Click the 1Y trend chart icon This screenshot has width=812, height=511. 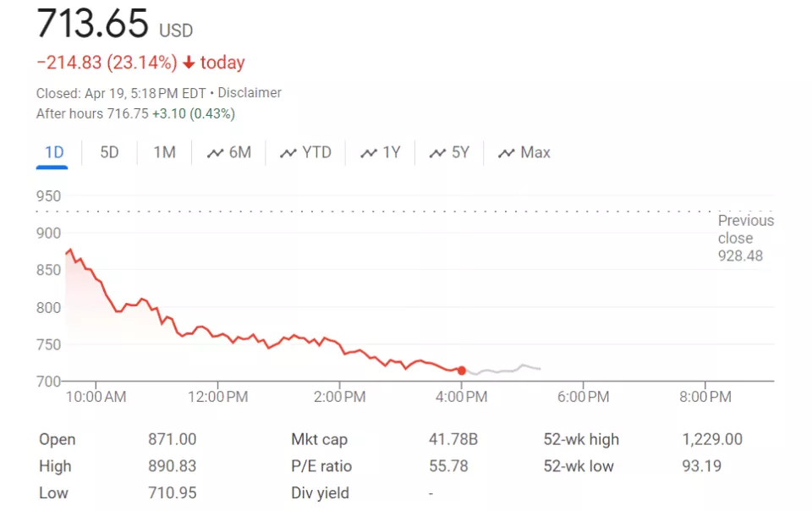point(369,153)
